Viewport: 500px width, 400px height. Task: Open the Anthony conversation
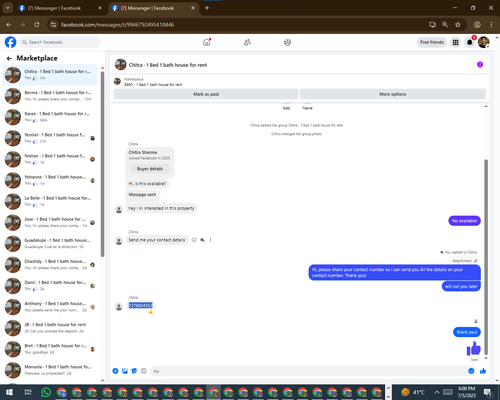coord(50,307)
